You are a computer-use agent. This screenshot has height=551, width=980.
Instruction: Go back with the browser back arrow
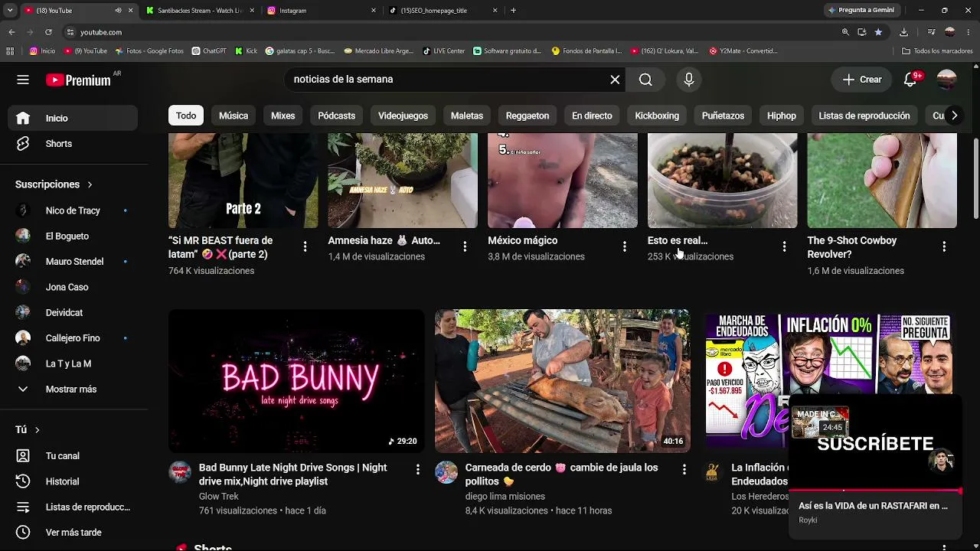click(11, 32)
